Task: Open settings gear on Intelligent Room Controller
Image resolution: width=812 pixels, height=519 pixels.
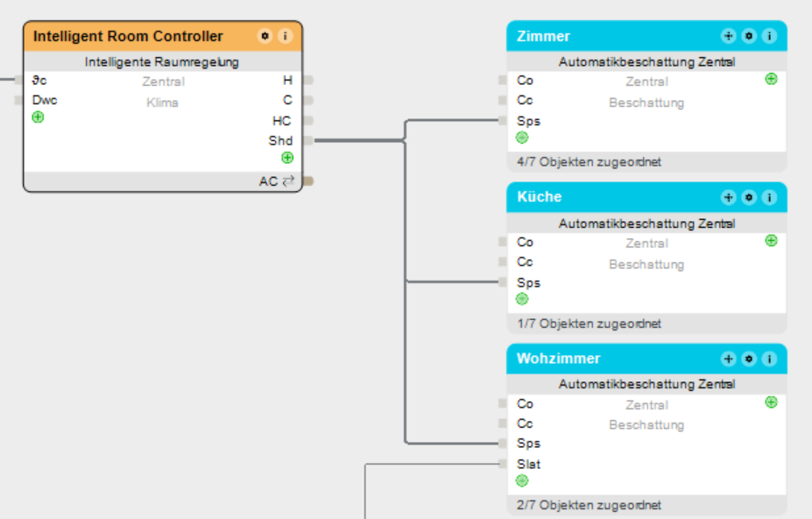Action: coord(265,37)
